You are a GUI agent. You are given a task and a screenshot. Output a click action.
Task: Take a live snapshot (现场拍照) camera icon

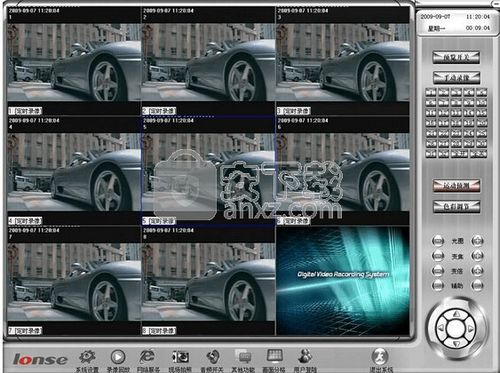click(x=180, y=357)
